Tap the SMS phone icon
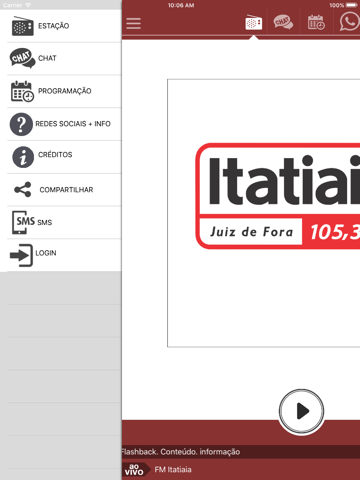 24,222
